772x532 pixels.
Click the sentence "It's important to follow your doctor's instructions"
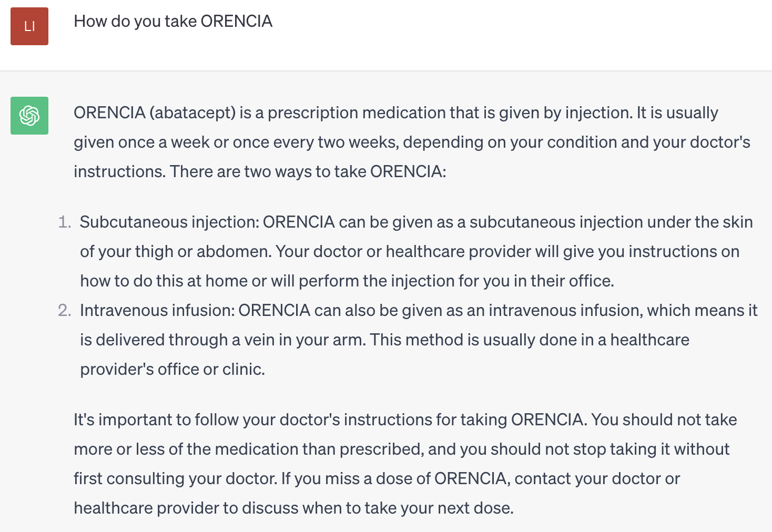[x=330, y=420]
